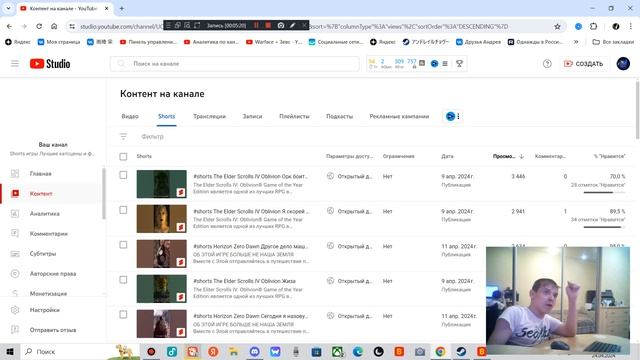
Task: Open Discord from taskbar
Action: pos(254,351)
